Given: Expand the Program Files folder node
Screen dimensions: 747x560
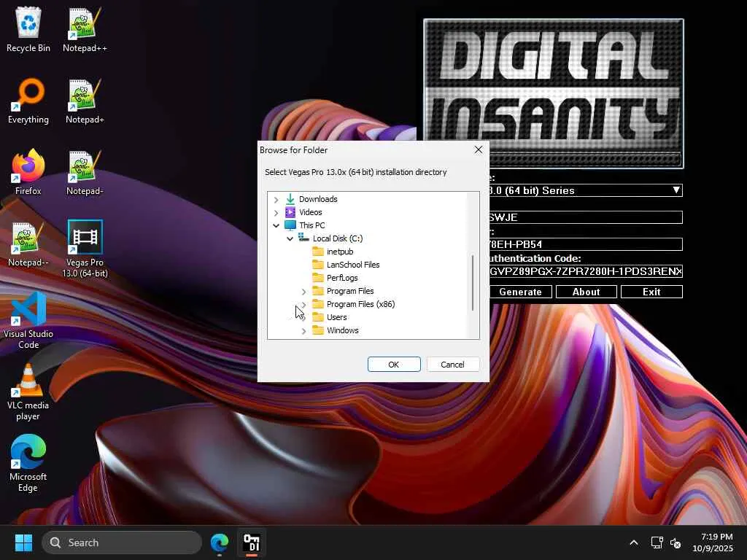Looking at the screenshot, I should coord(304,292).
